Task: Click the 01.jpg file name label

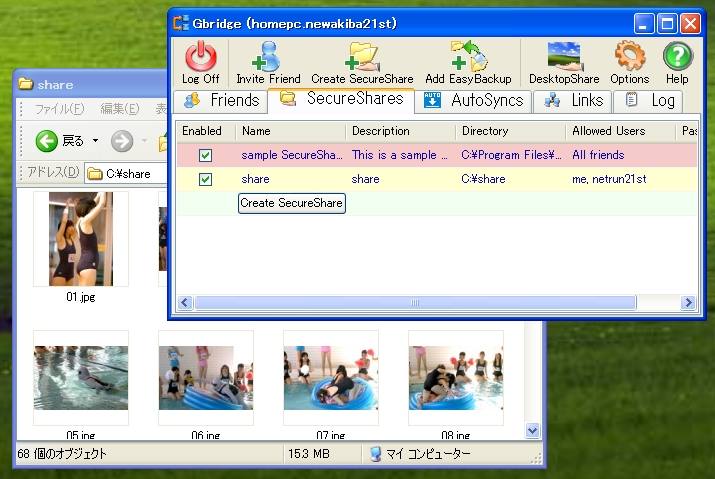Action: pos(81,297)
